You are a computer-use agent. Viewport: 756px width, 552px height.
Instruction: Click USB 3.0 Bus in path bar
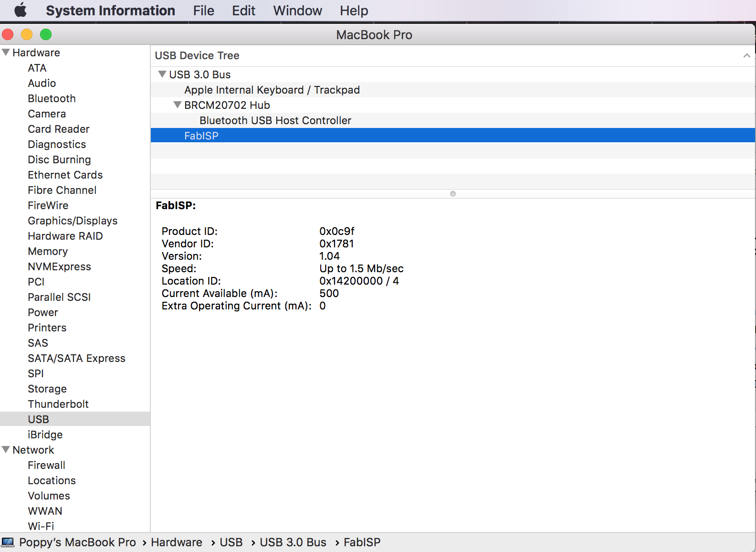[x=293, y=542]
